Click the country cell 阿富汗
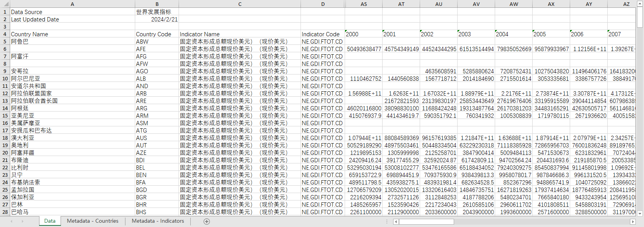 [72, 56]
